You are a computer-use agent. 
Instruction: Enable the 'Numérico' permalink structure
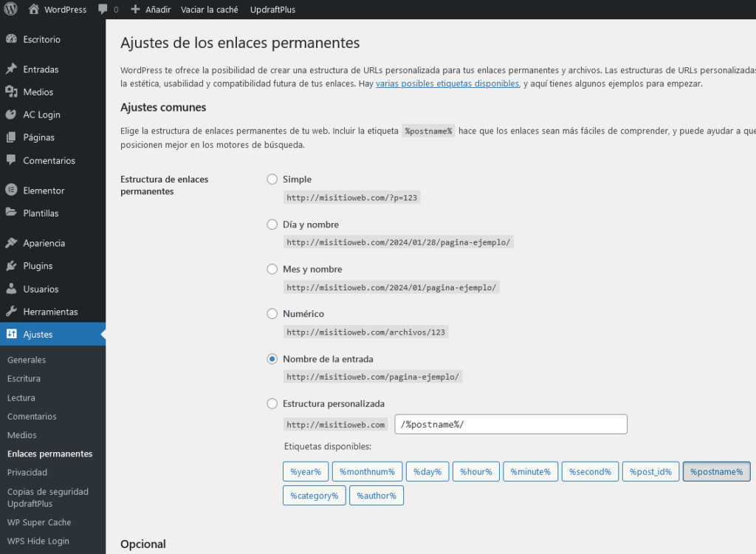pyautogui.click(x=272, y=313)
